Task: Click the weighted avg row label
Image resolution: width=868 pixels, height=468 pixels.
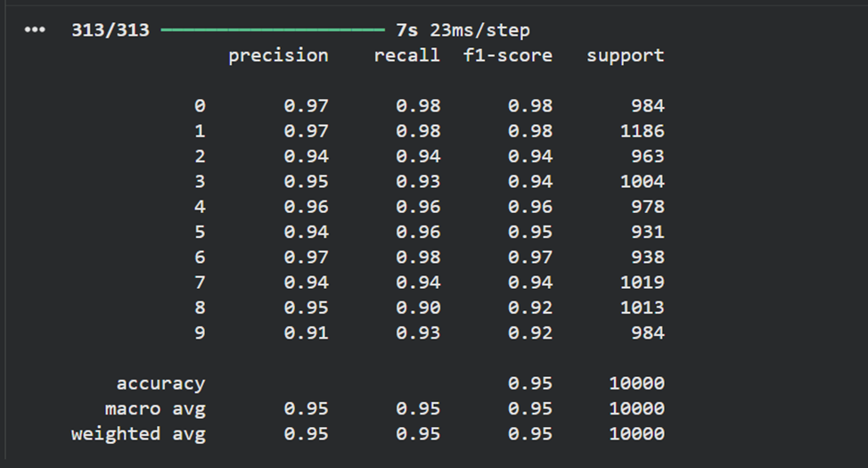Action: 138,434
